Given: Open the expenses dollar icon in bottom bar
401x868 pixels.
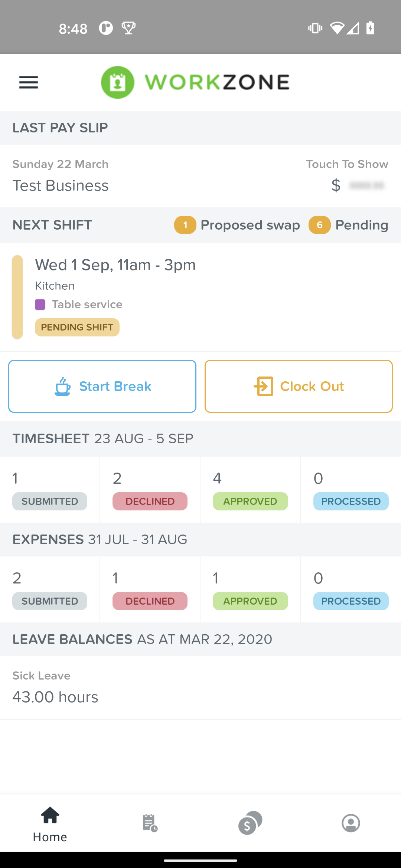Looking at the screenshot, I should click(250, 823).
